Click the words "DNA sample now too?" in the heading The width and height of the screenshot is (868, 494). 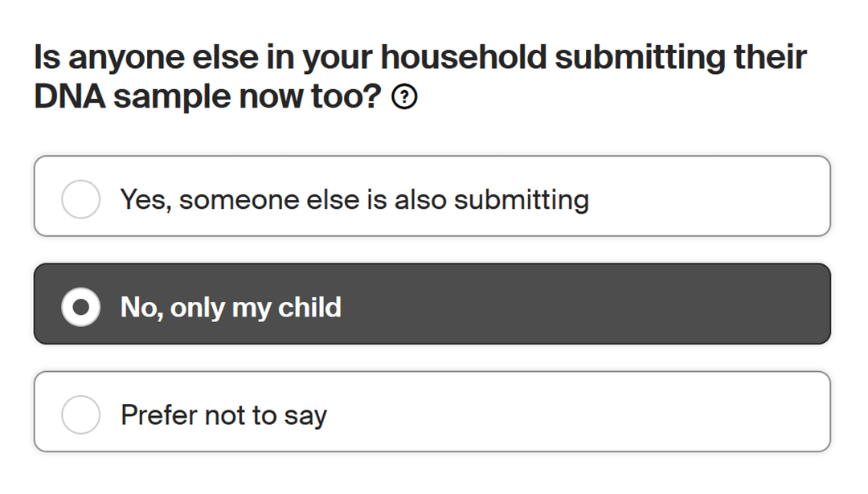(207, 98)
